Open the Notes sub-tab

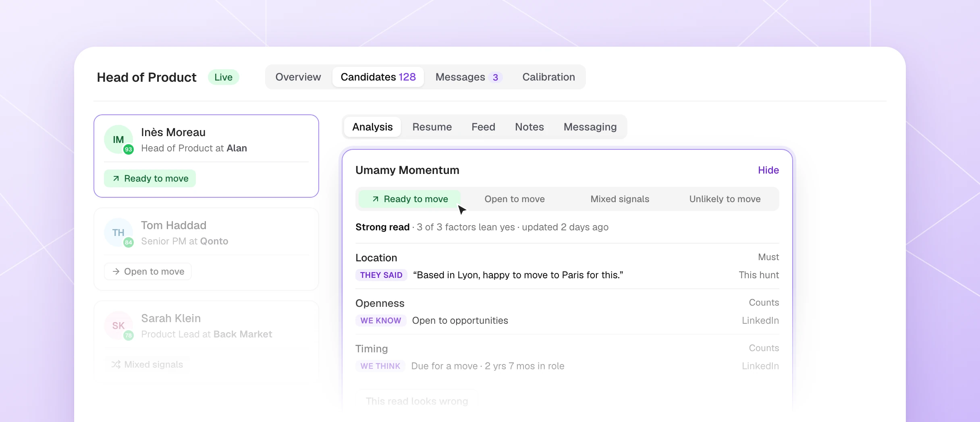(529, 127)
